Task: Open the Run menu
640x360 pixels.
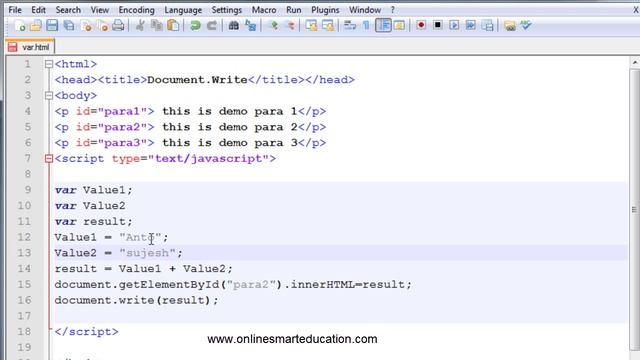Action: coord(293,10)
